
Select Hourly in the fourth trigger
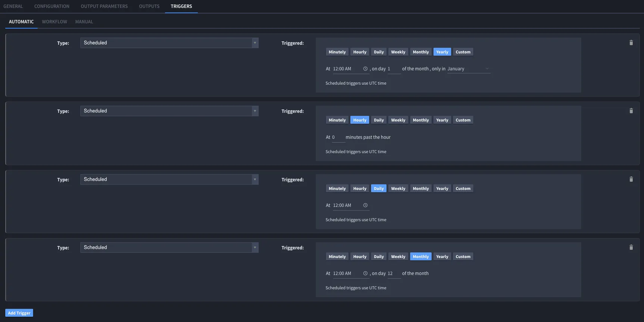click(x=360, y=257)
